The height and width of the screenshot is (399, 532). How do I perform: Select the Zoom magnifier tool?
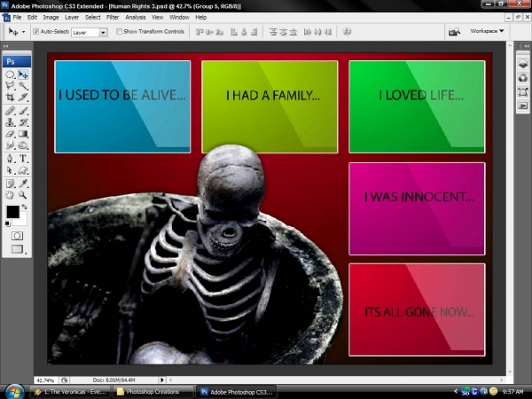(23, 195)
